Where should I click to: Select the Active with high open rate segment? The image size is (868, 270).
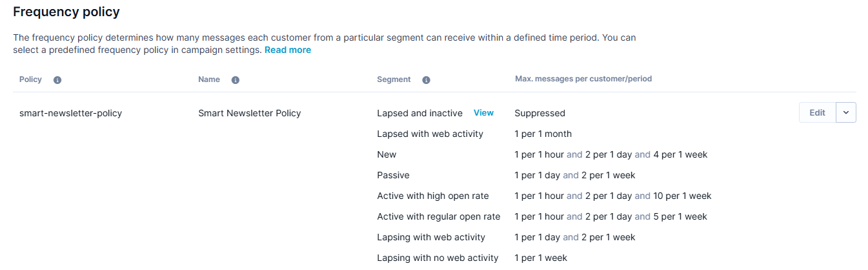pos(433,196)
